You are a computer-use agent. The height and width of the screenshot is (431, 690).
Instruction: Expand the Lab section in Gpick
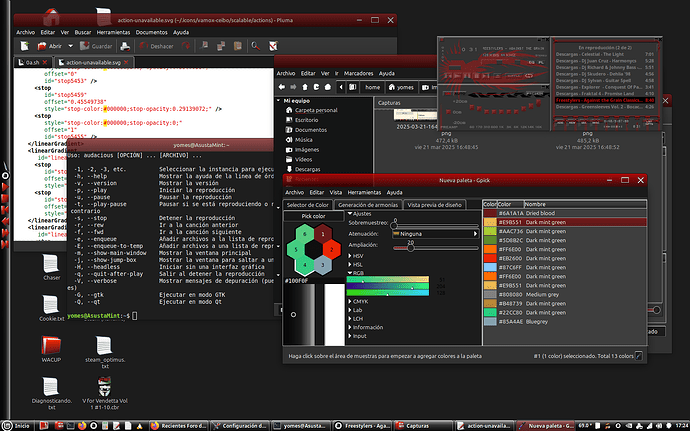tap(350, 310)
